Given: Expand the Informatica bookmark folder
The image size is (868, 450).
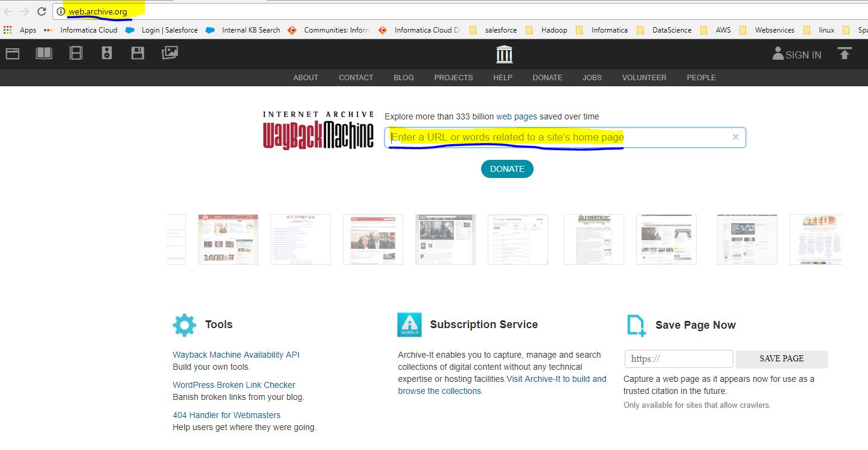Looking at the screenshot, I should point(602,30).
